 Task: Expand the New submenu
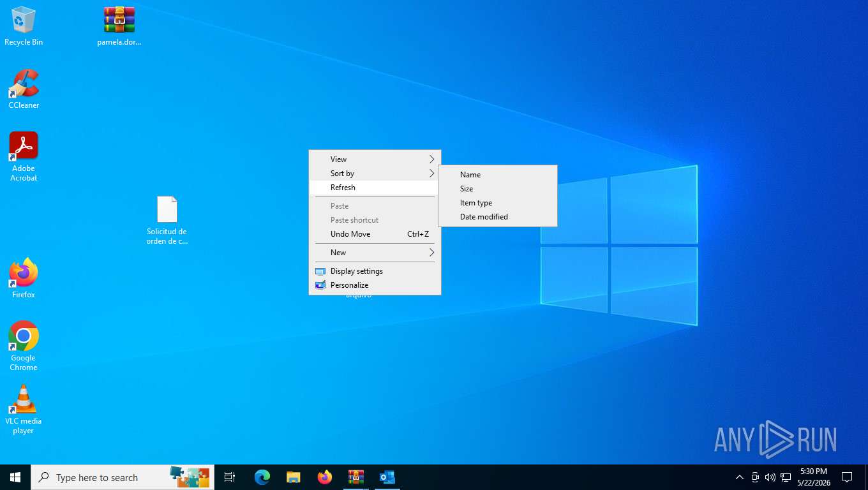(375, 253)
